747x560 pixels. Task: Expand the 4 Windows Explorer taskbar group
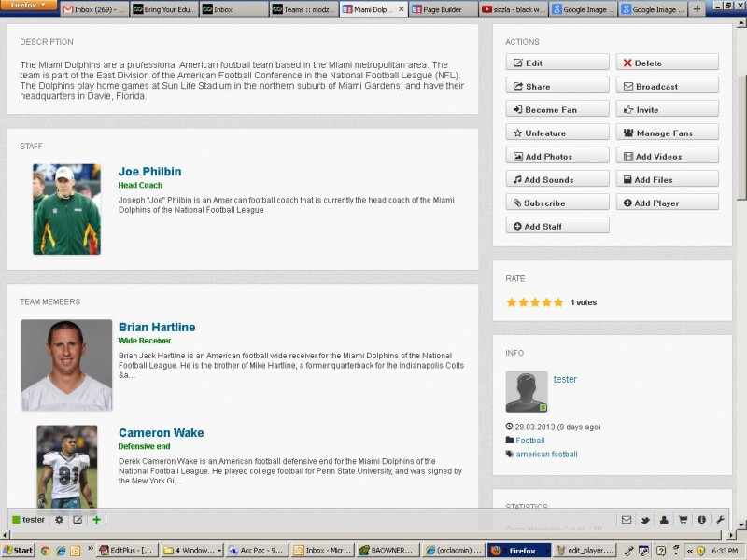pyautogui.click(x=191, y=551)
